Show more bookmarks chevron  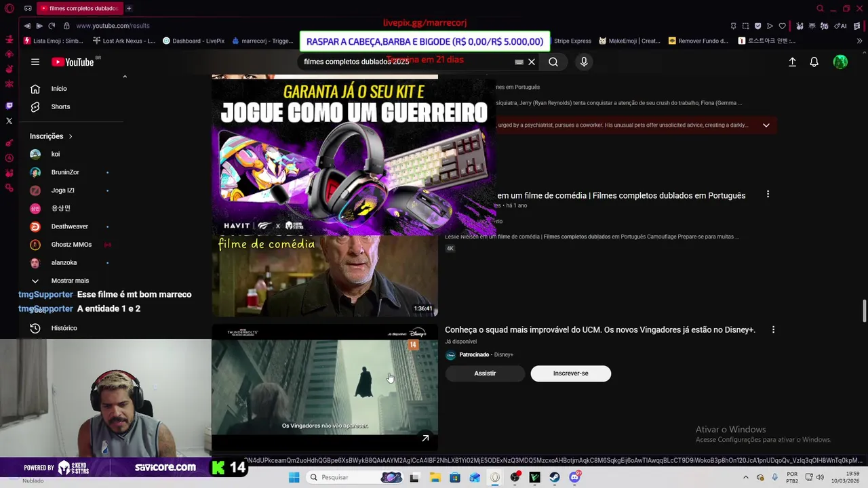[x=860, y=41]
